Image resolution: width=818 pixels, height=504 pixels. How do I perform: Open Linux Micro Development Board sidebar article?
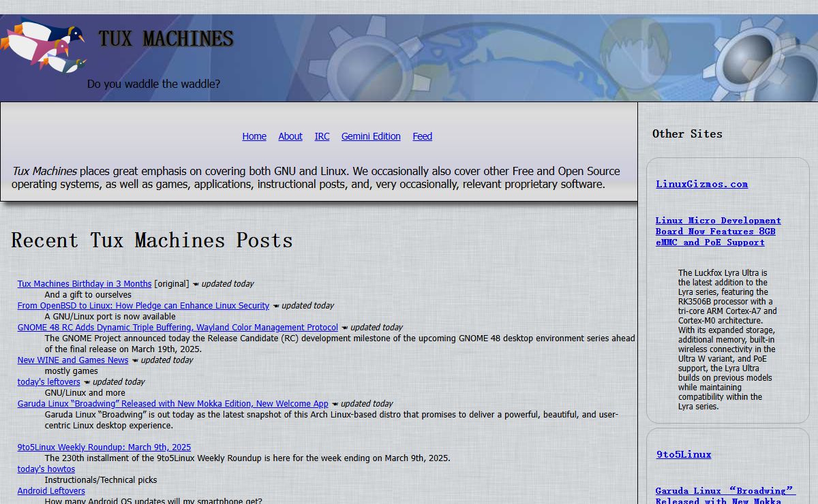click(x=718, y=231)
